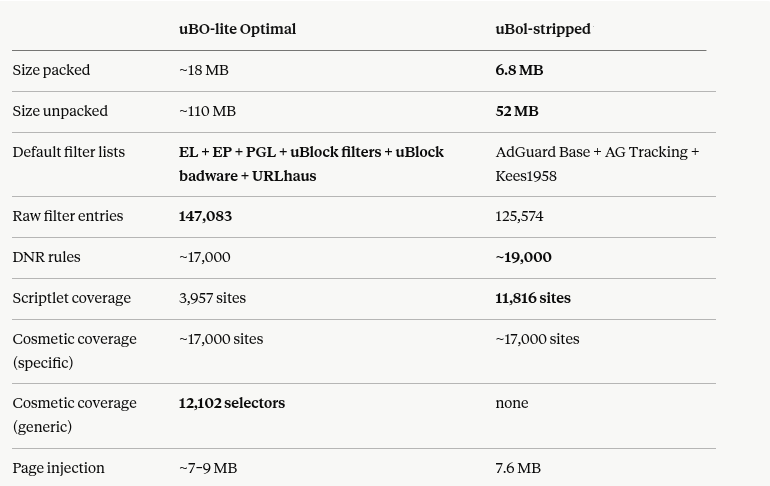Screen dimensions: 770x486
Task: Click the uBol-stripped column header
Action: tap(543, 29)
